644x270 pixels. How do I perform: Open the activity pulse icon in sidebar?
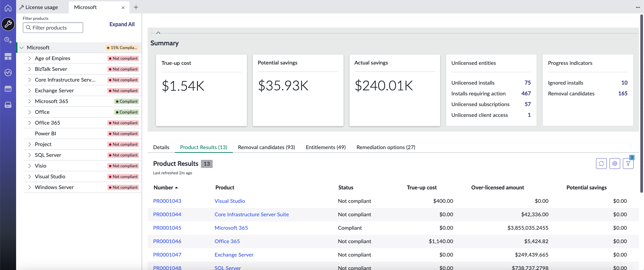pyautogui.click(x=8, y=73)
